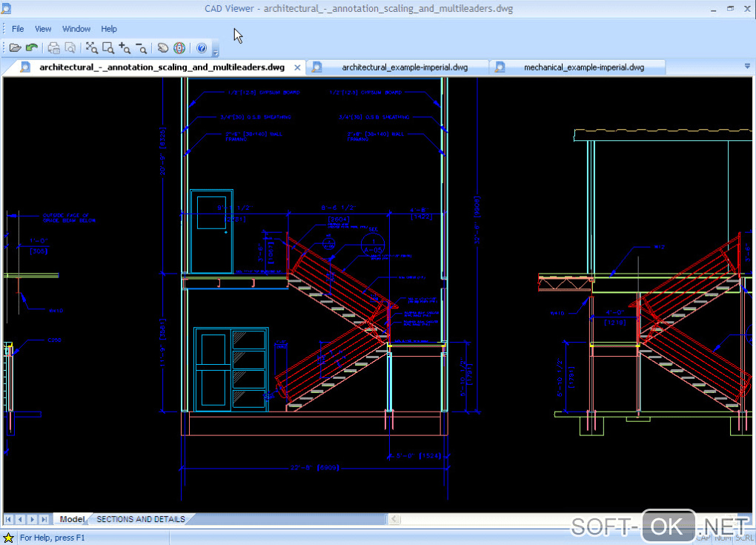756x545 pixels.
Task: Jump to last layout tab arrow
Action: pos(44,519)
